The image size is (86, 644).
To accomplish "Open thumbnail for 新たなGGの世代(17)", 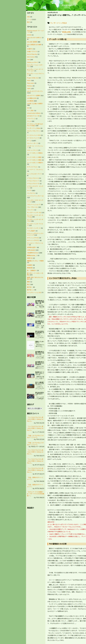I will 31,396.
